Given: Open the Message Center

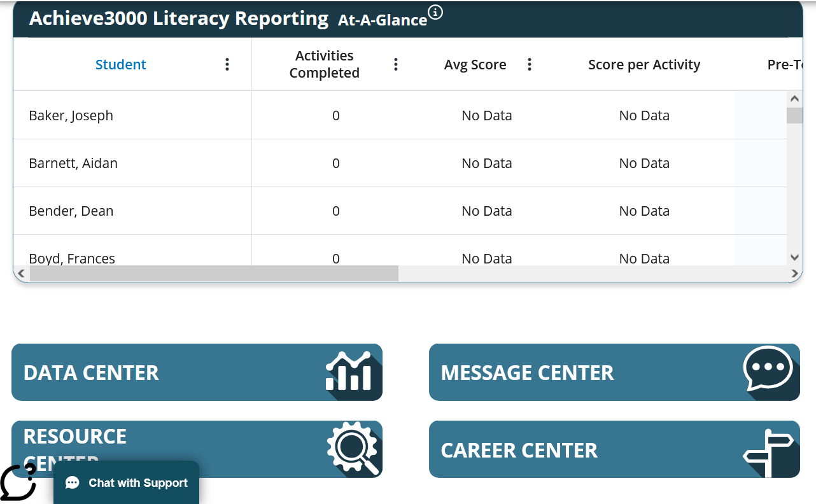Looking at the screenshot, I should coord(527,373).
